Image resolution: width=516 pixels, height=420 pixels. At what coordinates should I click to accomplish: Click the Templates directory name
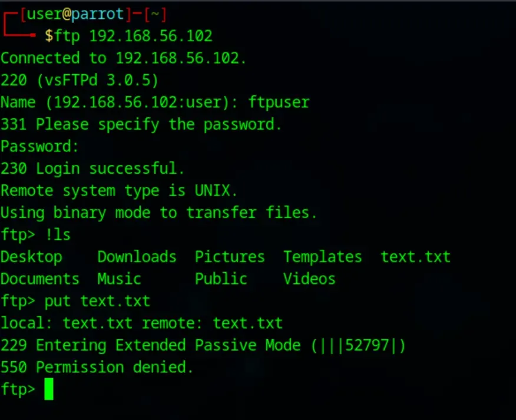tap(322, 257)
